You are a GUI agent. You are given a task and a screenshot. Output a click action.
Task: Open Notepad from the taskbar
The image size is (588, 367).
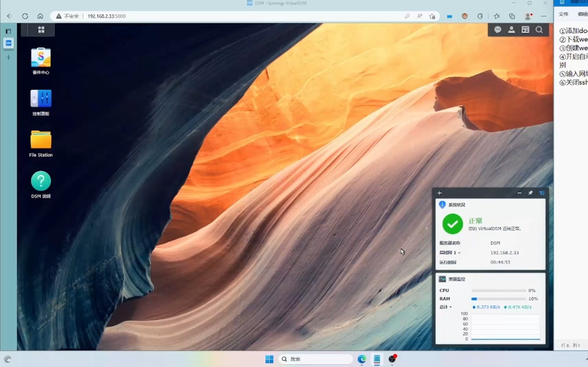pos(377,359)
